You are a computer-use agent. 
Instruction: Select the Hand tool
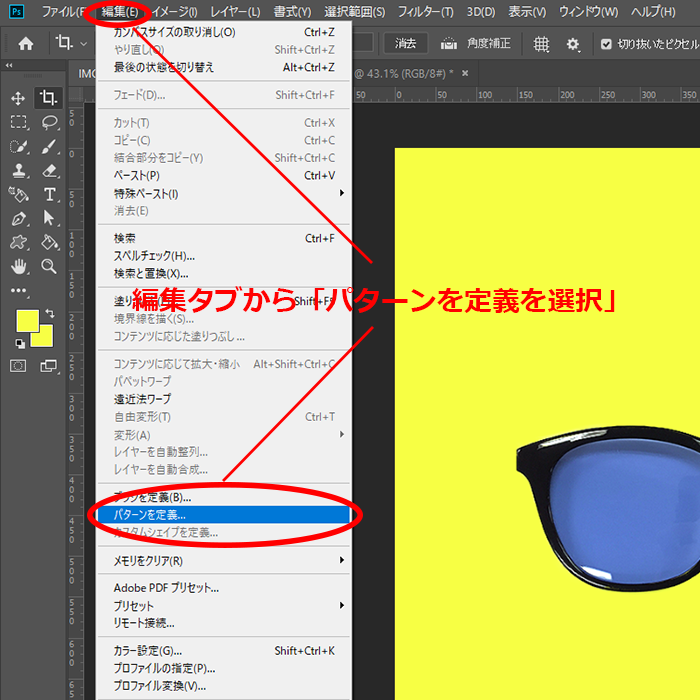(18, 266)
